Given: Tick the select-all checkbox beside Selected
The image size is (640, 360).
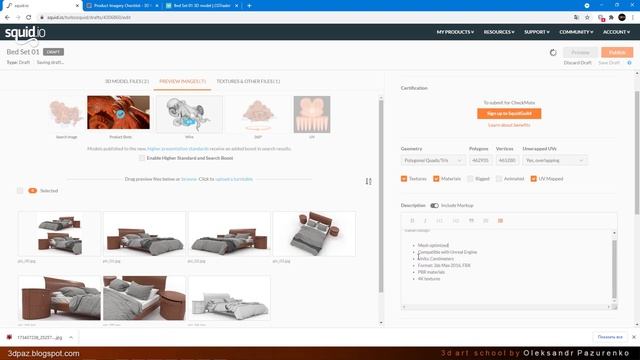Looking at the screenshot, I should click(x=20, y=191).
